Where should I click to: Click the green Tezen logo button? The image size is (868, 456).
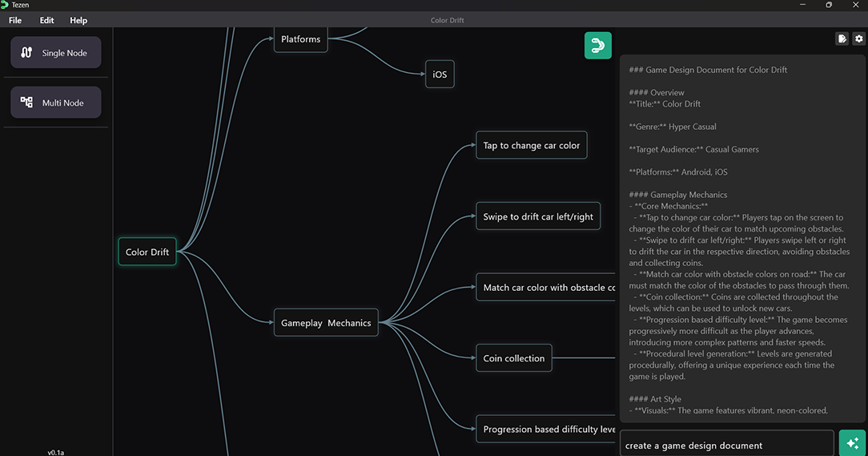(x=598, y=46)
